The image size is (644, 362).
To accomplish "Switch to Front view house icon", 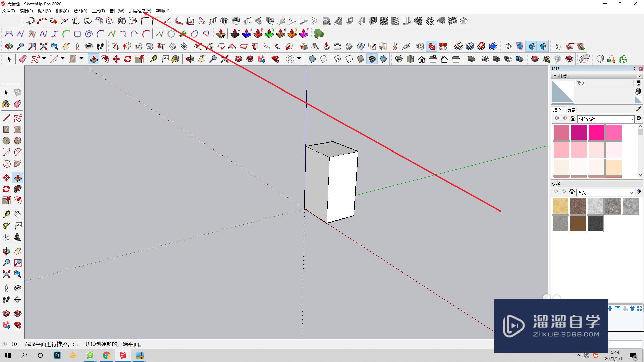I will tap(422, 59).
